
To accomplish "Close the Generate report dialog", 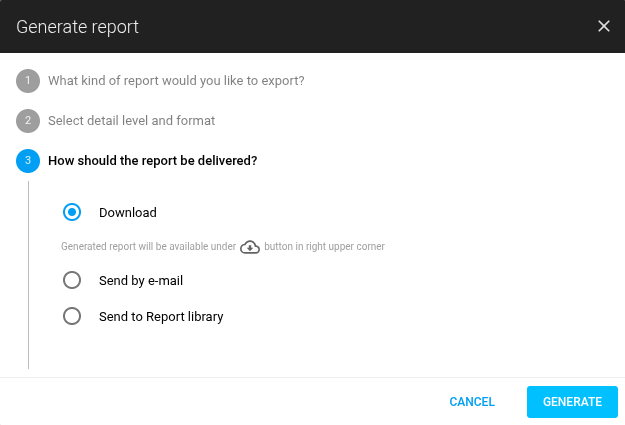I will pos(603,26).
